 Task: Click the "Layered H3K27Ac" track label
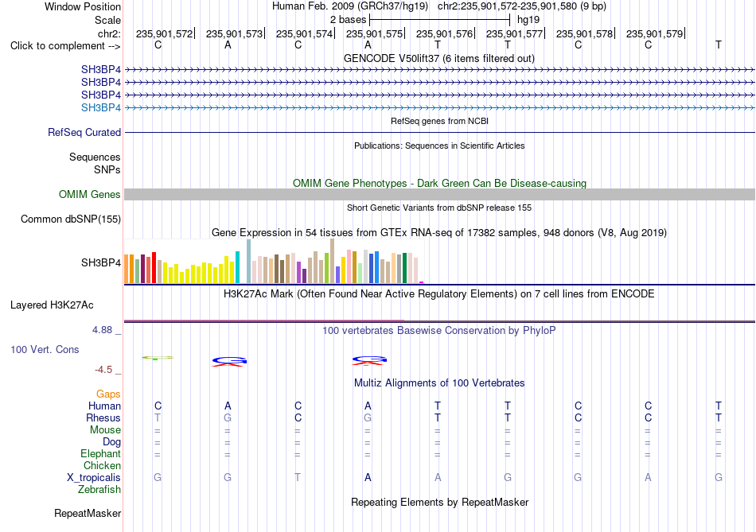[x=52, y=305]
